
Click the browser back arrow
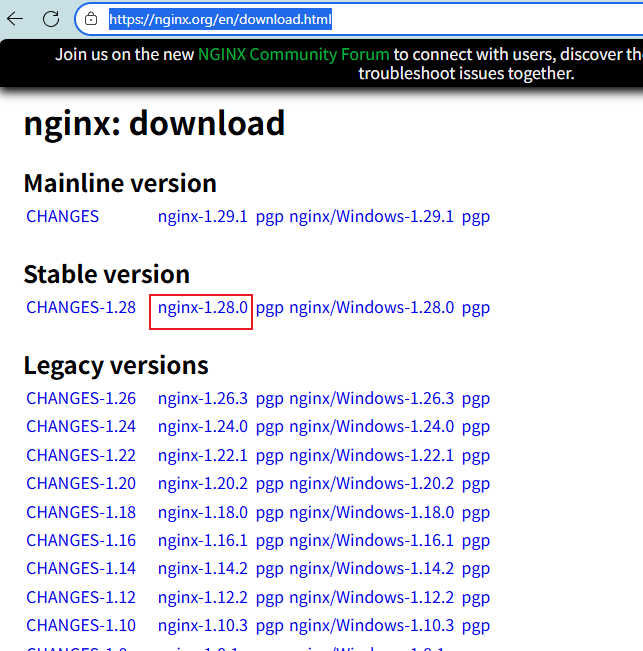(x=15, y=19)
